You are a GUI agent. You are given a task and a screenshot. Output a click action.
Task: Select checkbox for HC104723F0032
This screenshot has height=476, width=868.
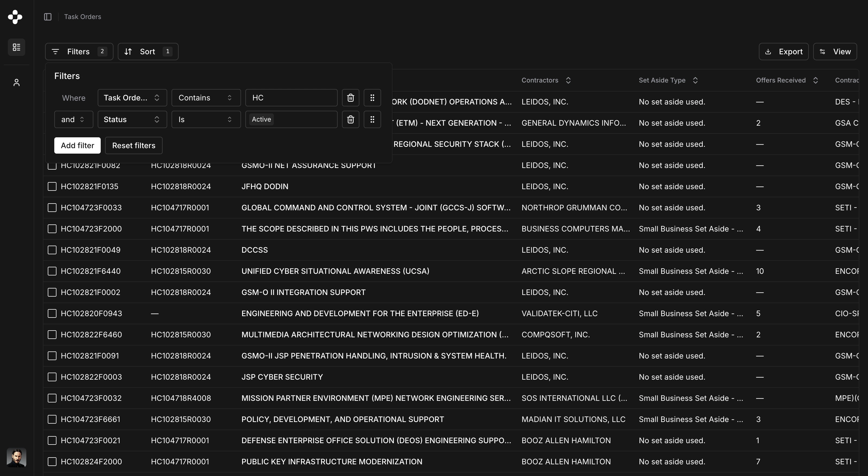pos(52,398)
